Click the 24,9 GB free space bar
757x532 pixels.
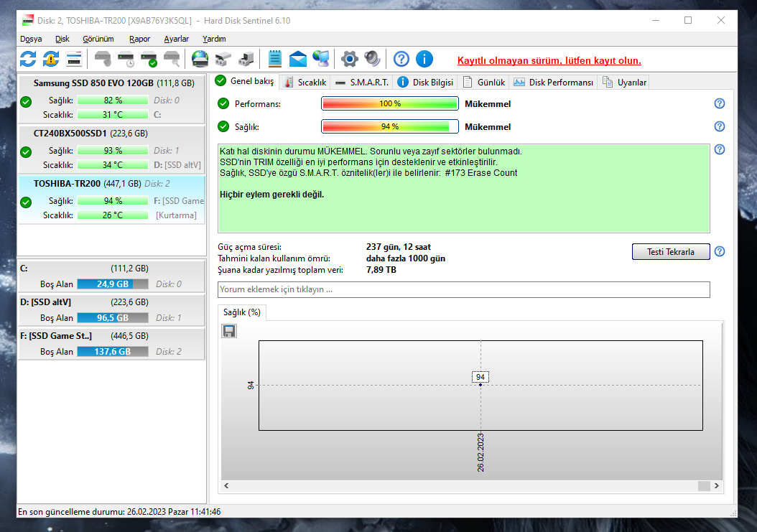(x=113, y=284)
